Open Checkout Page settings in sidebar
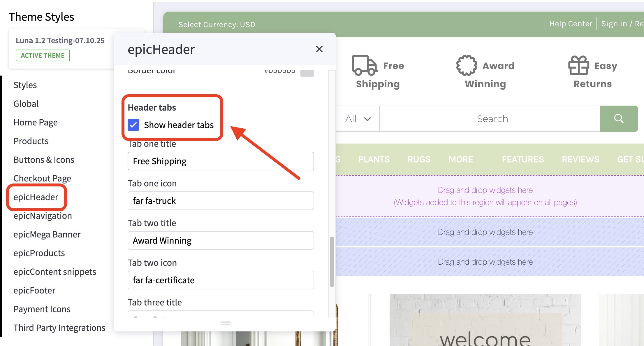The image size is (644, 346). click(42, 178)
